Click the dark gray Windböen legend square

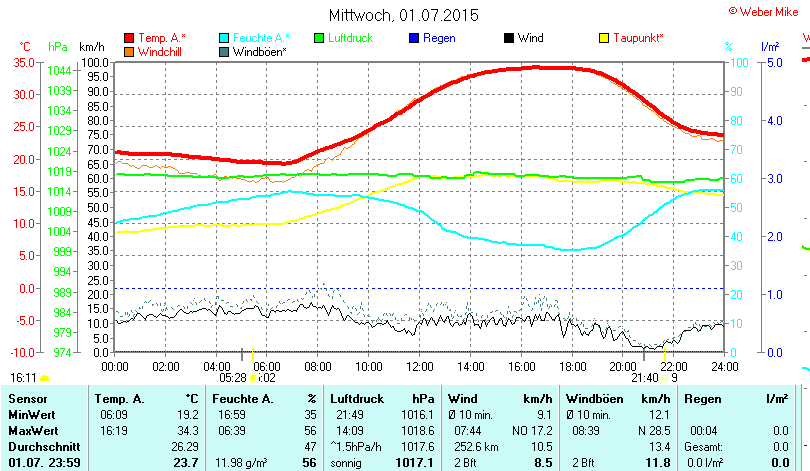coord(225,51)
